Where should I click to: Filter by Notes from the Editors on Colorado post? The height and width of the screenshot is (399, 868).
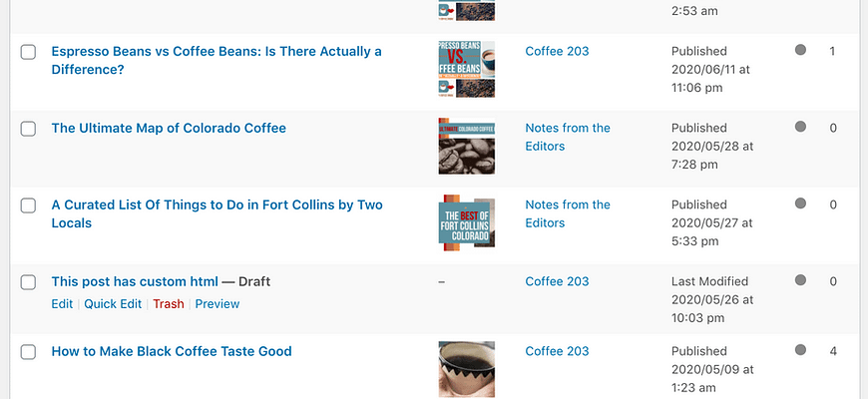click(x=568, y=137)
